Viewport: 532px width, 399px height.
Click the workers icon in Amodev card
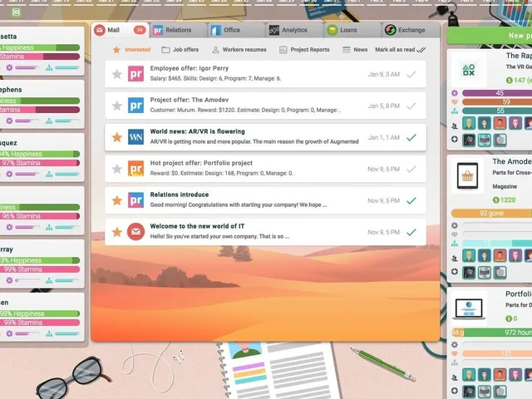coord(455,259)
